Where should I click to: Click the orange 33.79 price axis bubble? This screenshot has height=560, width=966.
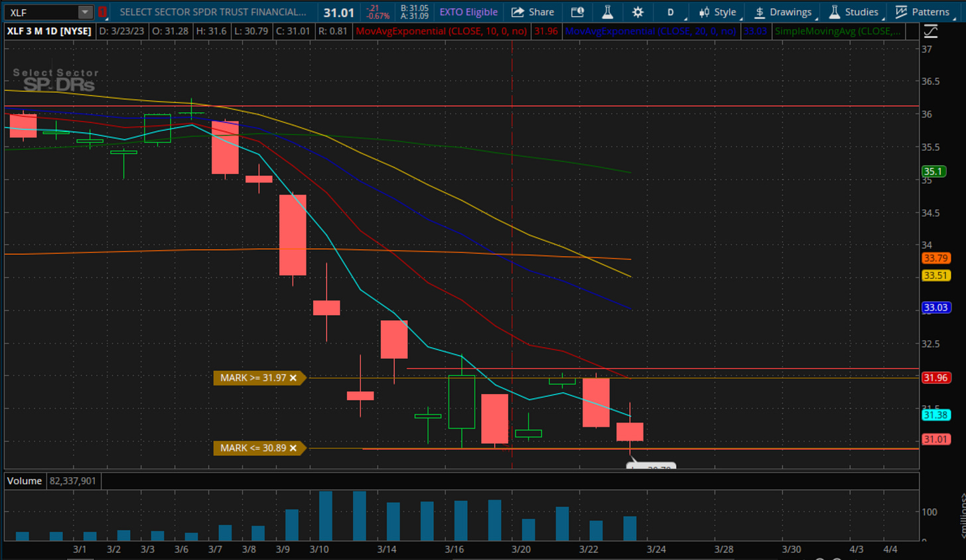click(935, 258)
